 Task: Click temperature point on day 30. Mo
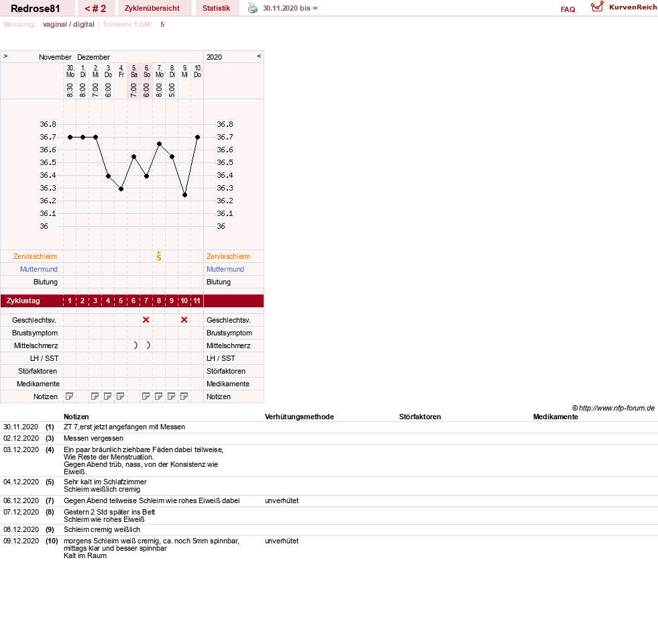[x=70, y=138]
